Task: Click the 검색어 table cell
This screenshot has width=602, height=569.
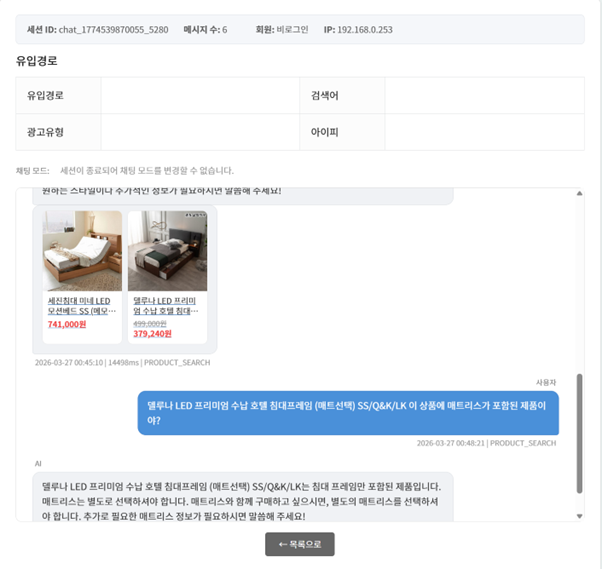Action: [x=342, y=95]
